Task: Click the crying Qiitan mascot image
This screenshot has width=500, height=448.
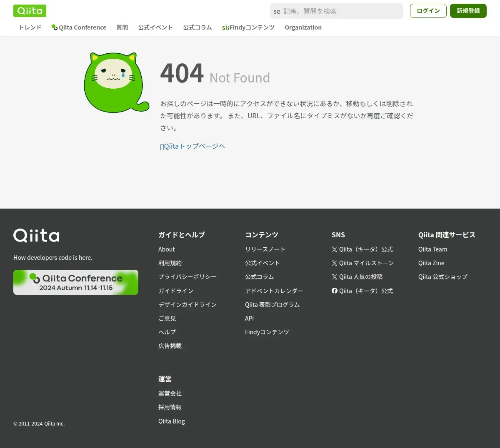Action: (x=116, y=82)
